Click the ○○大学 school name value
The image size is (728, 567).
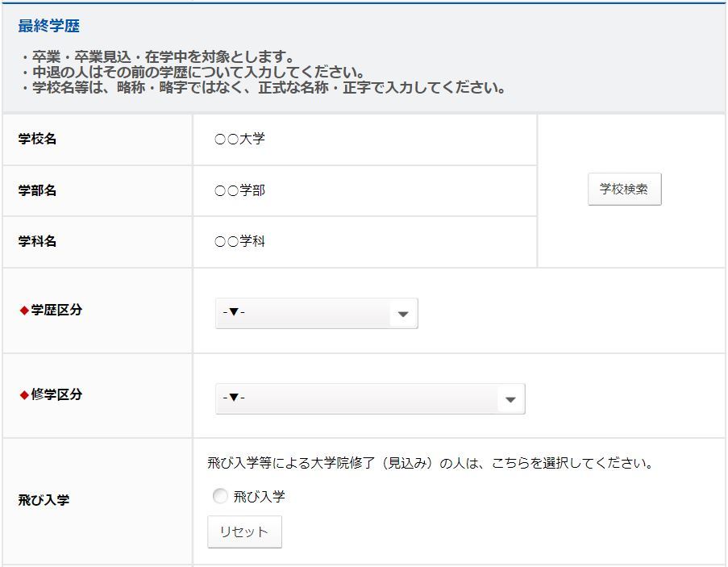coord(239,140)
